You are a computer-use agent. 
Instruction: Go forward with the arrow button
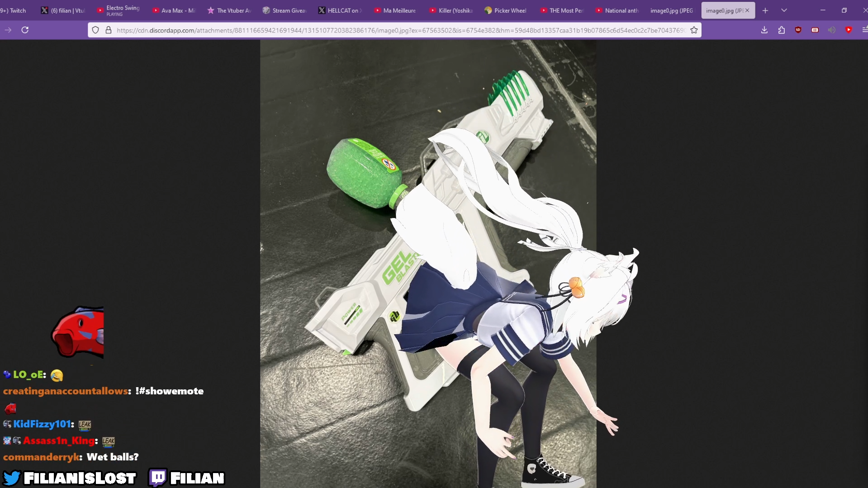(x=8, y=30)
